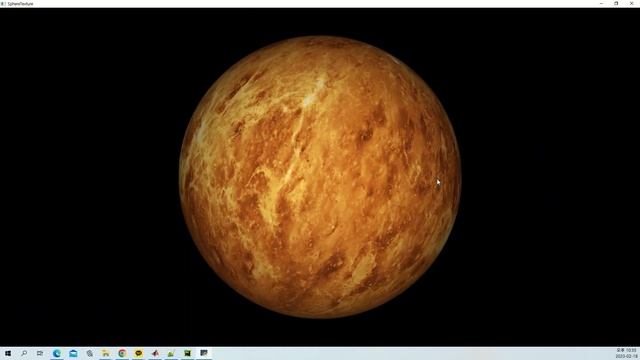Close the SphereTexture window
The image size is (640, 360).
click(631, 3)
